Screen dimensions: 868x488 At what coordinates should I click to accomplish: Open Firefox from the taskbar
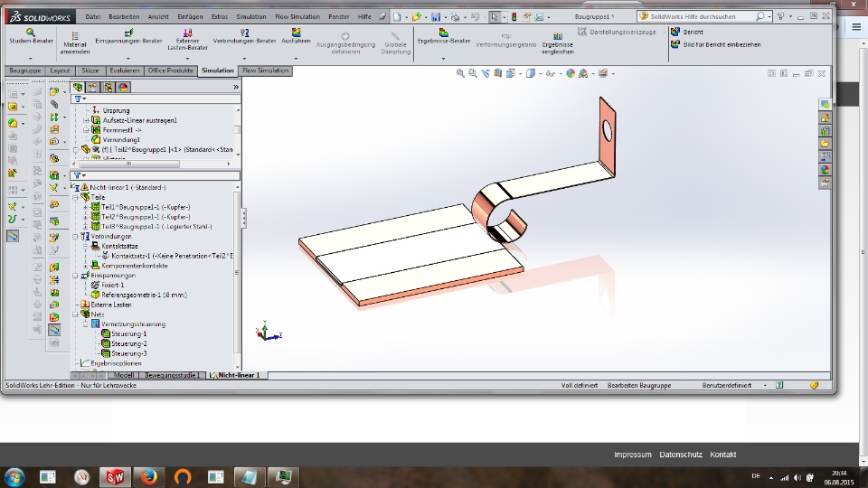[x=148, y=476]
